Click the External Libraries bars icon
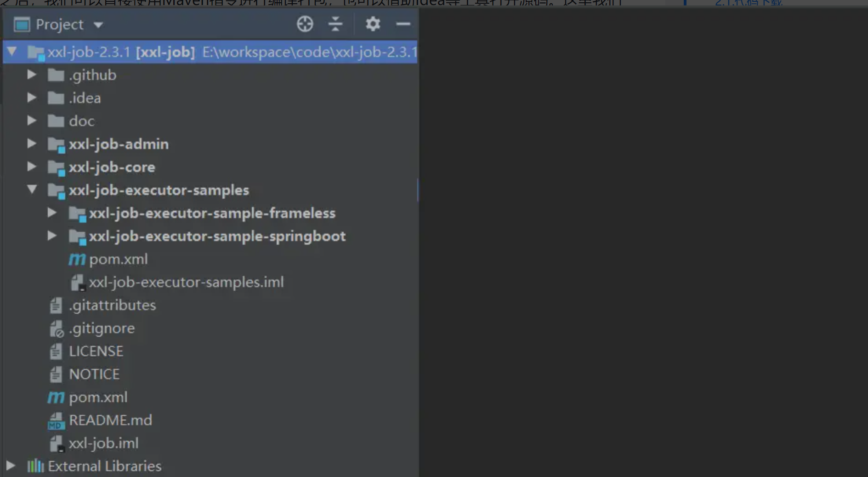868x477 pixels. (x=35, y=466)
